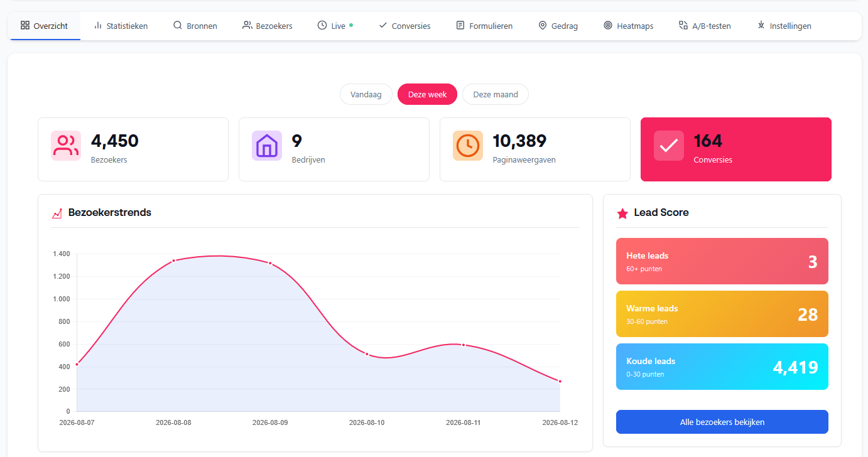Click the target icon on the Heatmaps tab
This screenshot has width=868, height=457.
(x=608, y=25)
